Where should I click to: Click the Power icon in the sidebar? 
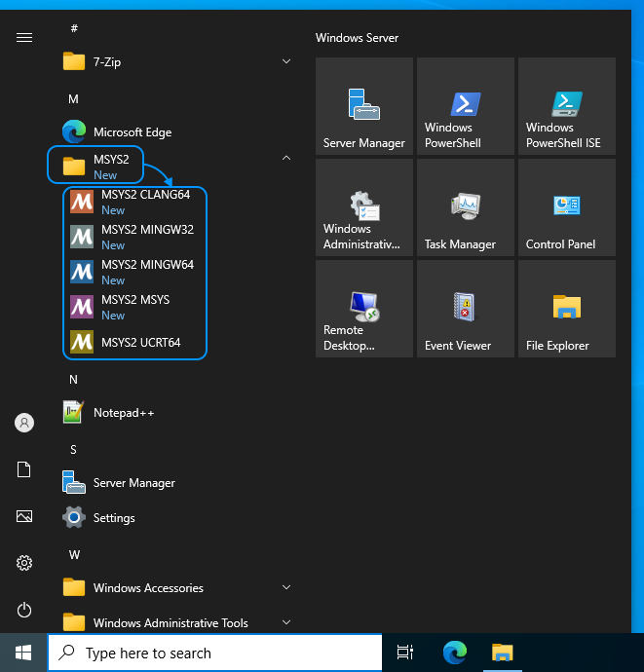24,610
